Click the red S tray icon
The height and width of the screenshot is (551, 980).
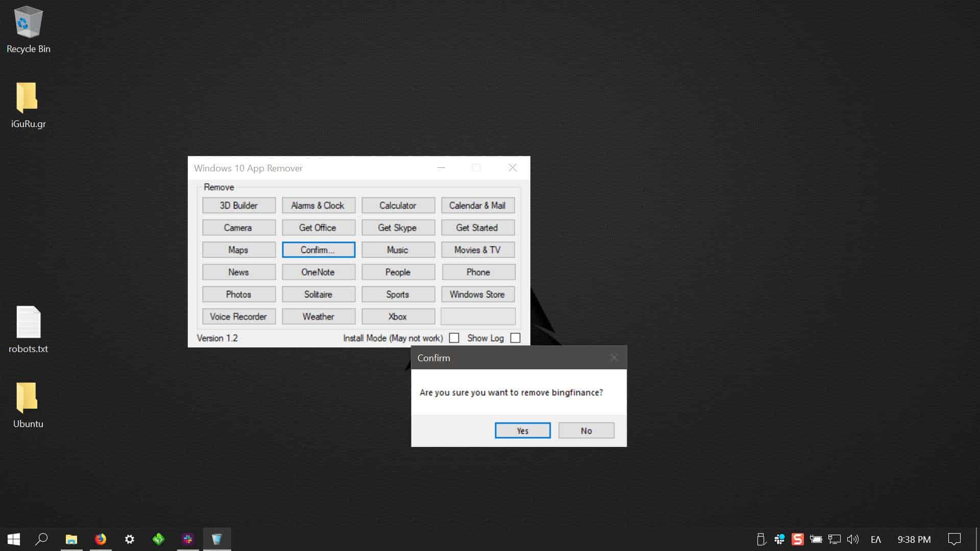(x=798, y=539)
